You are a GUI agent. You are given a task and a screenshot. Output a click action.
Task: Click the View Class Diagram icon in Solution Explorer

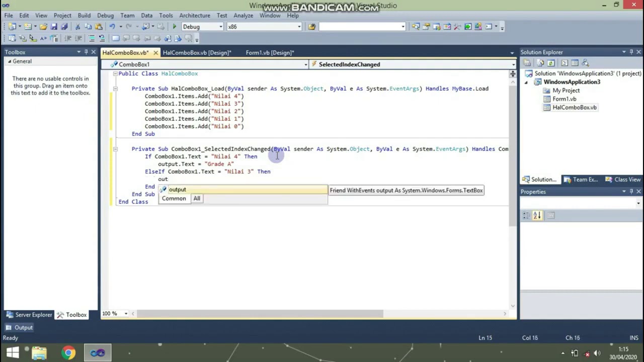click(x=585, y=63)
